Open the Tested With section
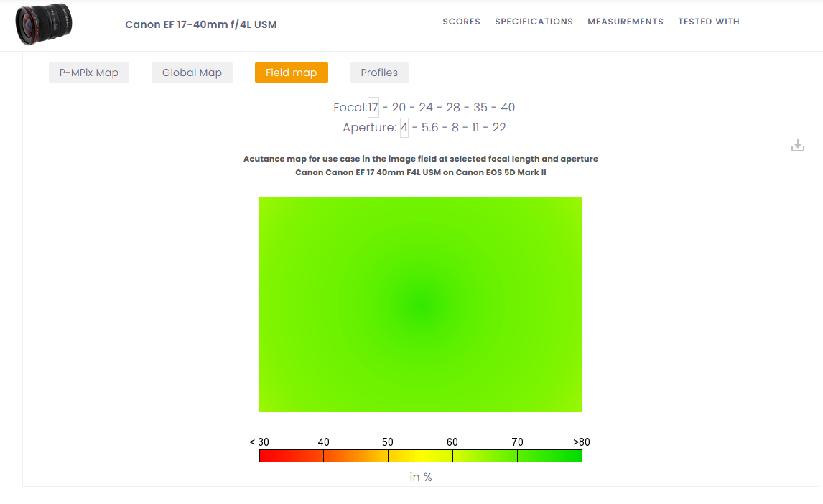Image resolution: width=823 pixels, height=504 pixels. pos(709,22)
